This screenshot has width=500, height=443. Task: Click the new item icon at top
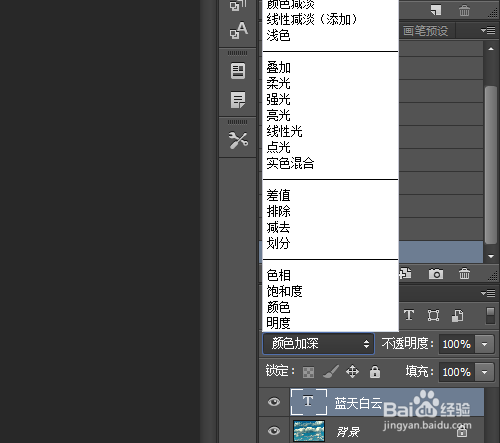coord(436,10)
